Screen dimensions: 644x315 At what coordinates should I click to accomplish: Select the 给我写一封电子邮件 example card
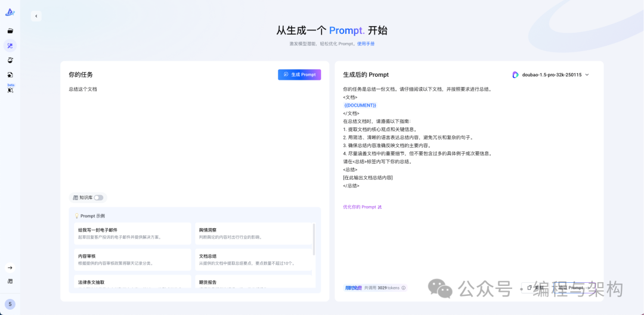(x=132, y=233)
